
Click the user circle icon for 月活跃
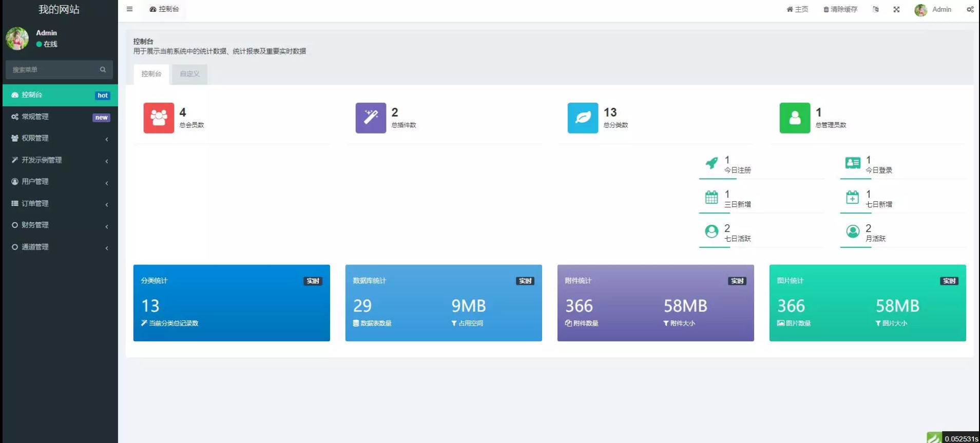pos(853,232)
